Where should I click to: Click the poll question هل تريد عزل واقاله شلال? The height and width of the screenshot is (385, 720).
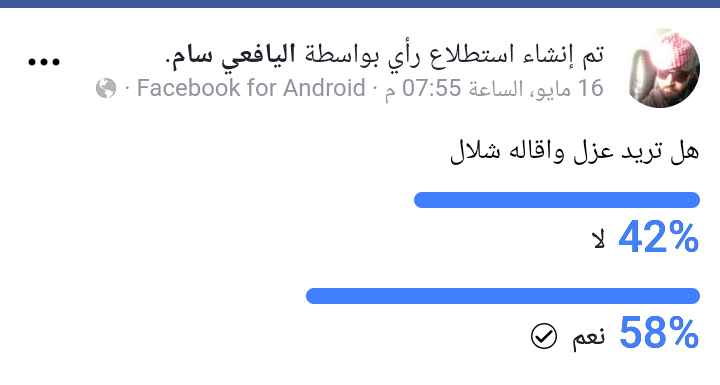pyautogui.click(x=574, y=152)
